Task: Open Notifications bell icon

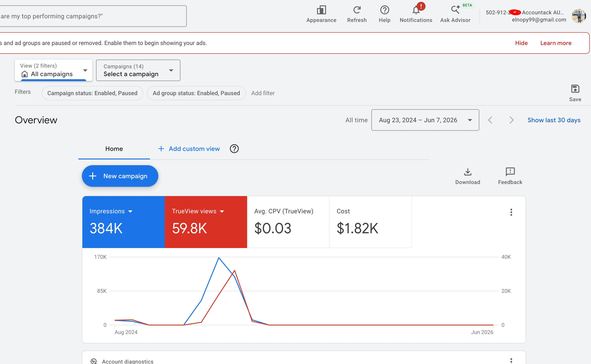Action: tap(416, 10)
